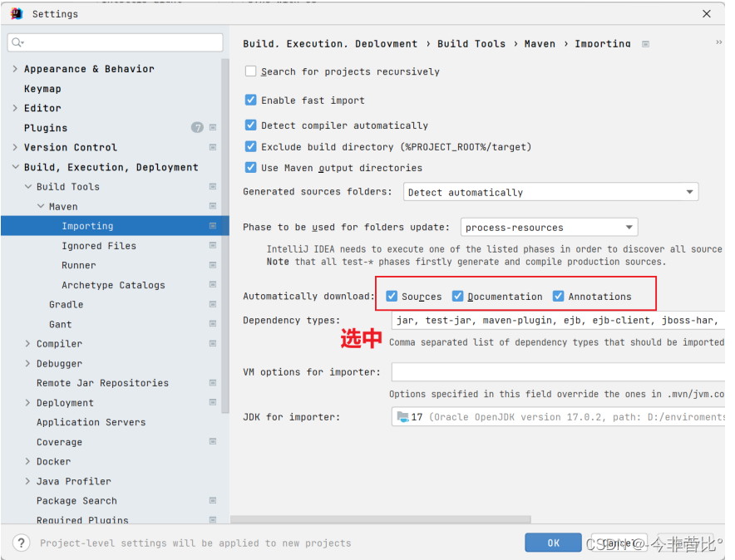This screenshot has width=735, height=560.
Task: Click the OK button
Action: [x=553, y=543]
